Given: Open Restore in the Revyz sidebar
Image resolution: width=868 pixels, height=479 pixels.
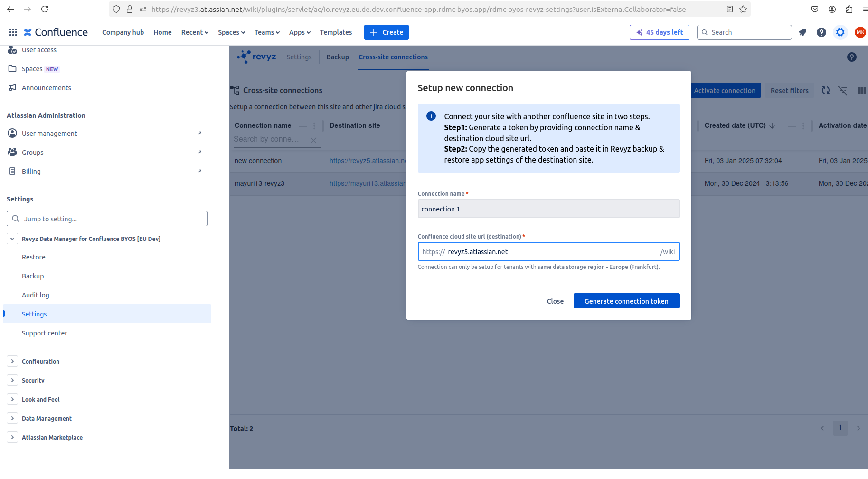Looking at the screenshot, I should point(107,257).
